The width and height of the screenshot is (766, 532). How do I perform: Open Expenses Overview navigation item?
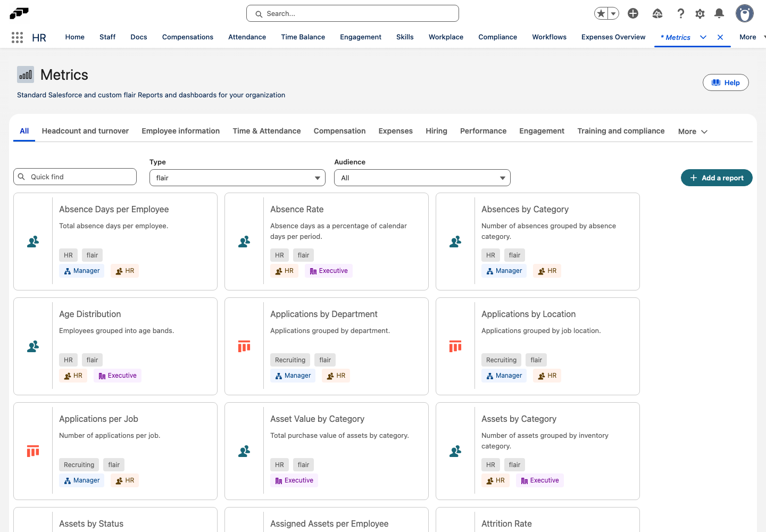pos(613,37)
